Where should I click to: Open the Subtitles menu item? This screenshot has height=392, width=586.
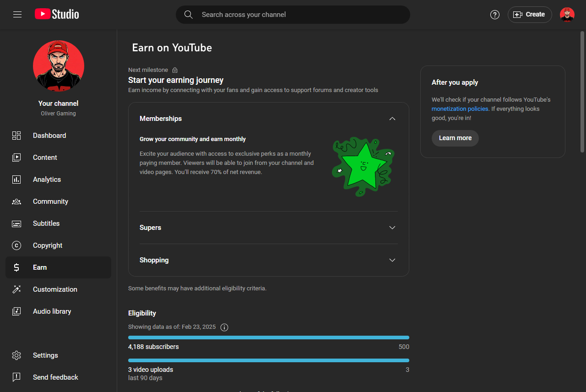pyautogui.click(x=58, y=223)
